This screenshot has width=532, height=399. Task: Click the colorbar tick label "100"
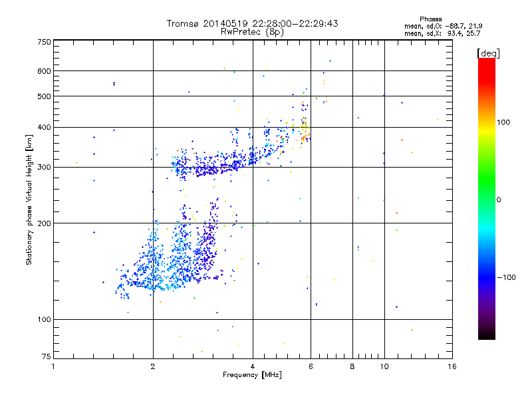click(x=503, y=122)
